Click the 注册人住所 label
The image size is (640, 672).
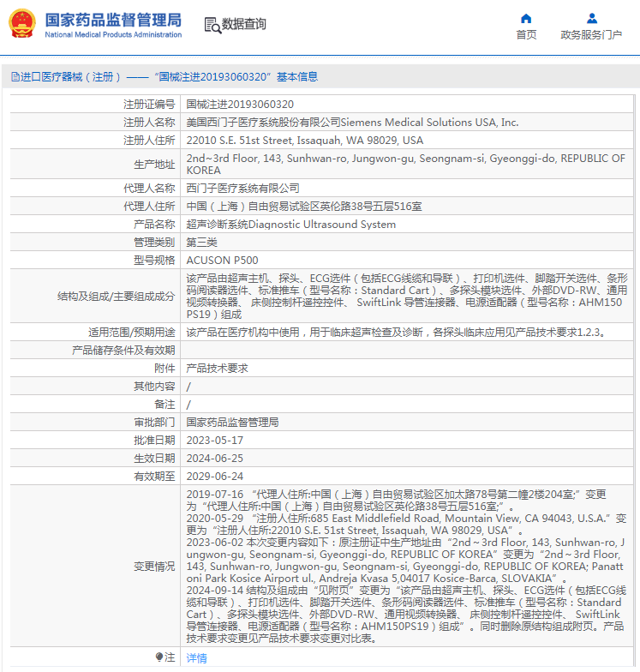click(149, 141)
